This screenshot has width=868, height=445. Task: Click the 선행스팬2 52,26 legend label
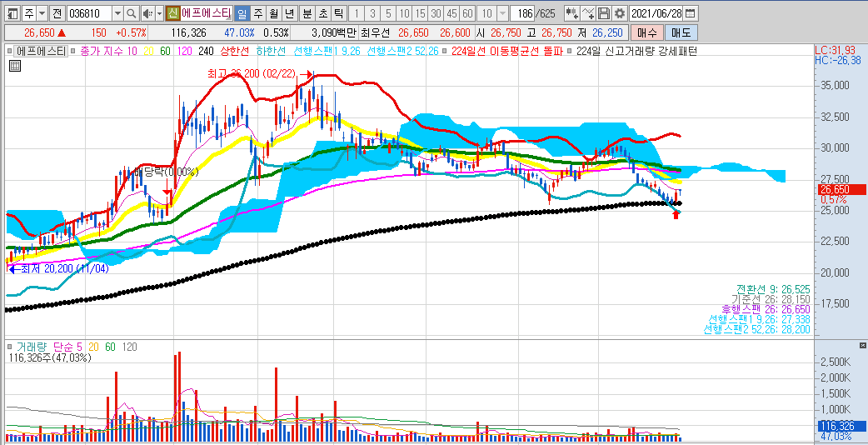tap(403, 51)
